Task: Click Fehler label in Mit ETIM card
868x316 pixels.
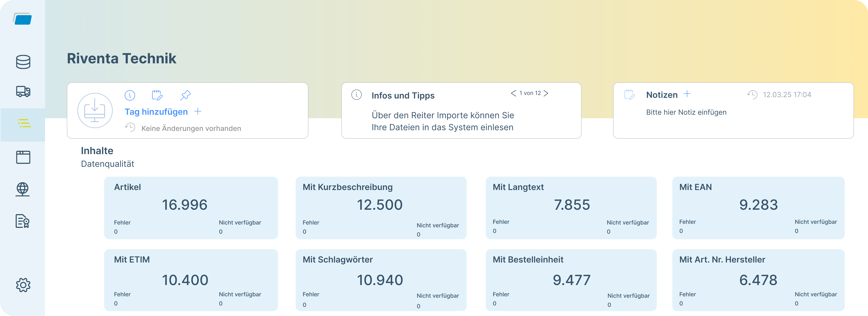Action: pos(122,294)
